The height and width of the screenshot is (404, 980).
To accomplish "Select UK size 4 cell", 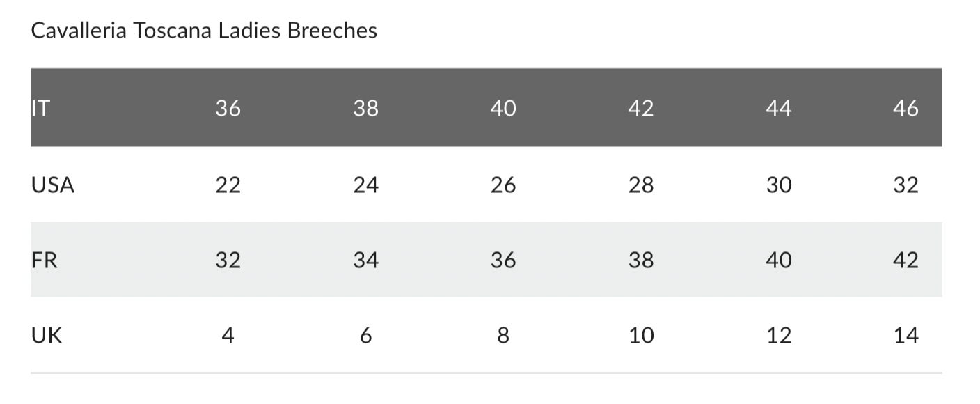I will click(228, 336).
